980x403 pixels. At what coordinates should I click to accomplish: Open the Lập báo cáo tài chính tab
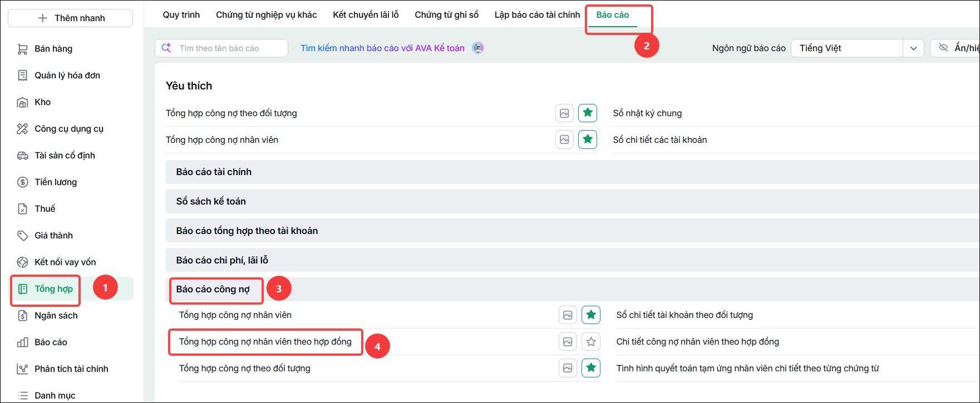pos(537,15)
